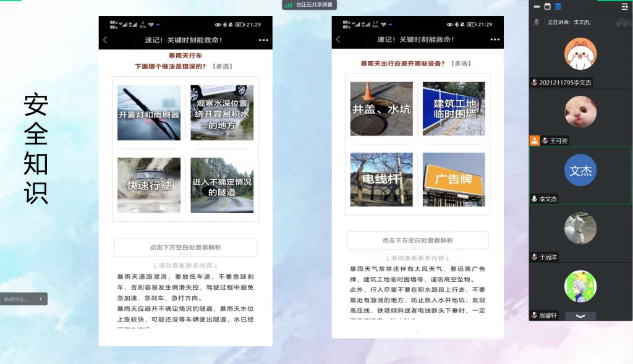Tap back arrow on right phone screenshot
The image size is (633, 364).
click(338, 40)
